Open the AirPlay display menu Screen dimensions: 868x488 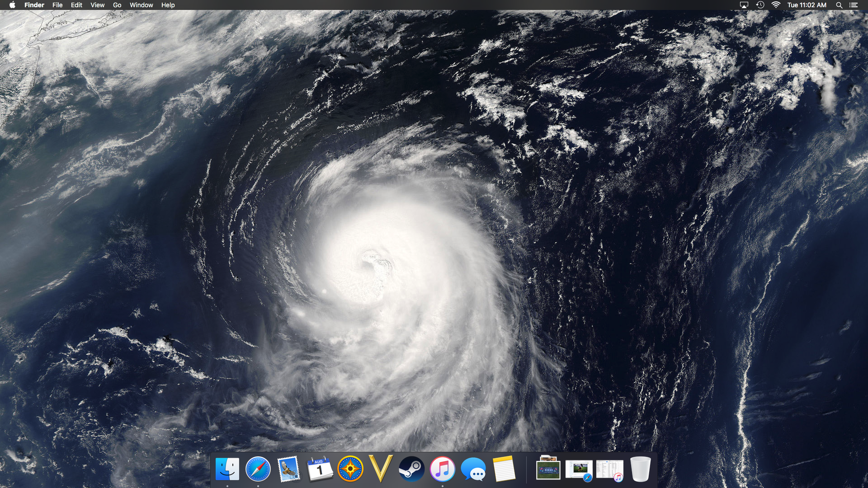point(744,5)
